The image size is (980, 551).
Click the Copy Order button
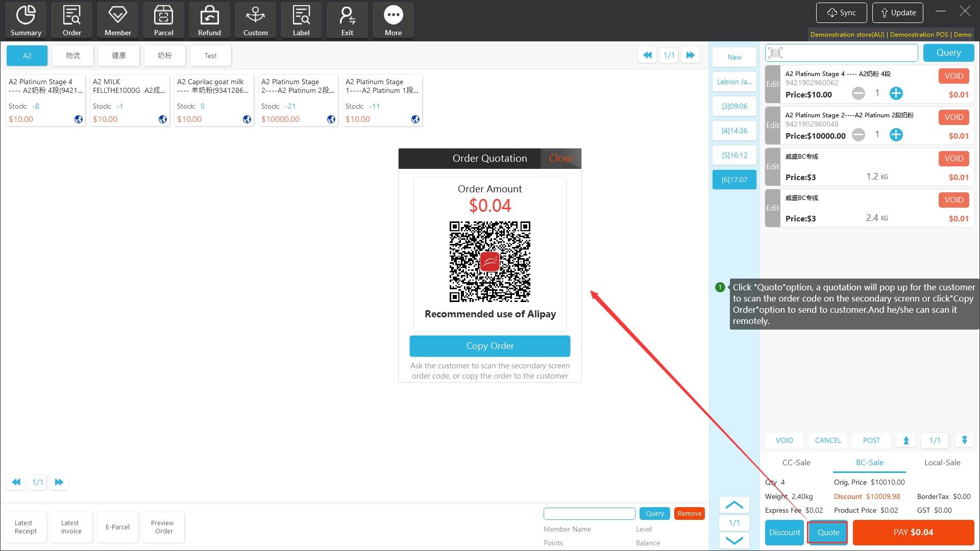489,346
